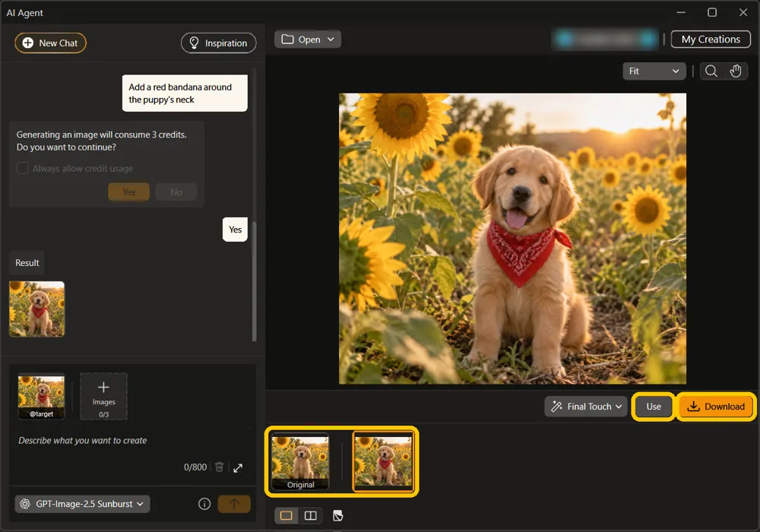Click the blurred account info area

(606, 40)
